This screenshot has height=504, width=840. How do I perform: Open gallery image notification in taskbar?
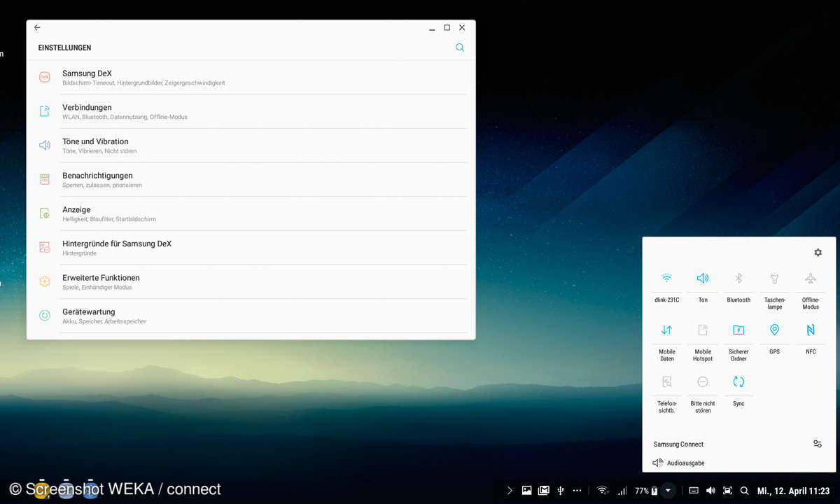coord(526,491)
